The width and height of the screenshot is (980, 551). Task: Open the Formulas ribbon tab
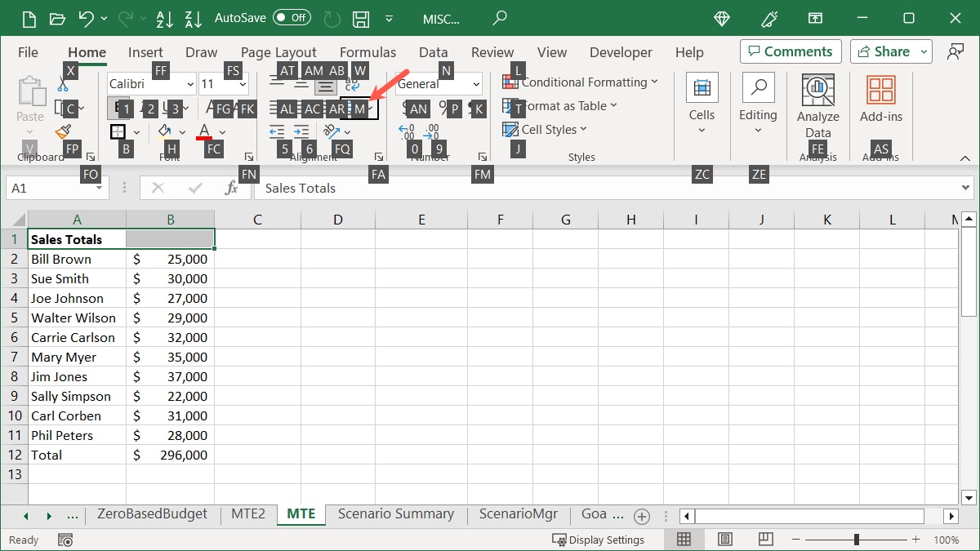367,52
